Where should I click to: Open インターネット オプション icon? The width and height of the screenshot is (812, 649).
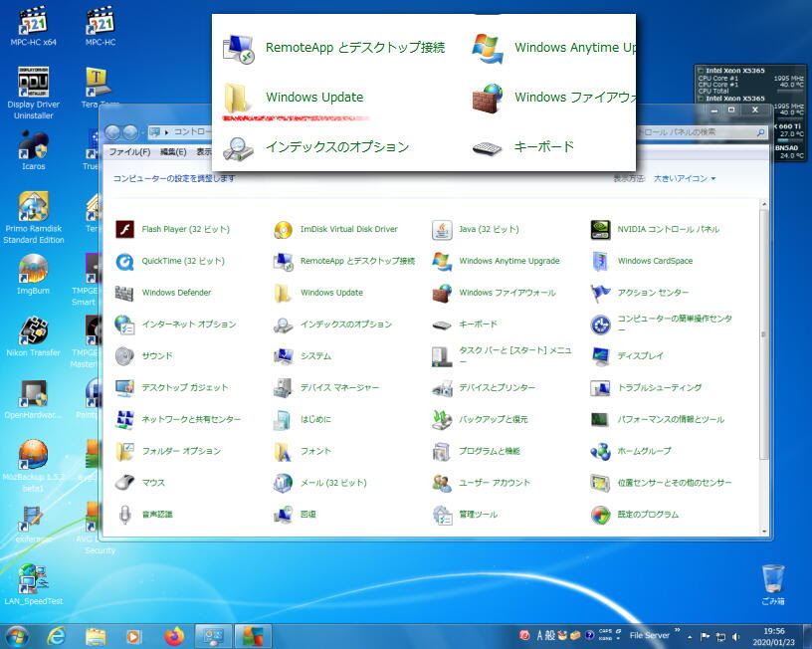tap(124, 324)
